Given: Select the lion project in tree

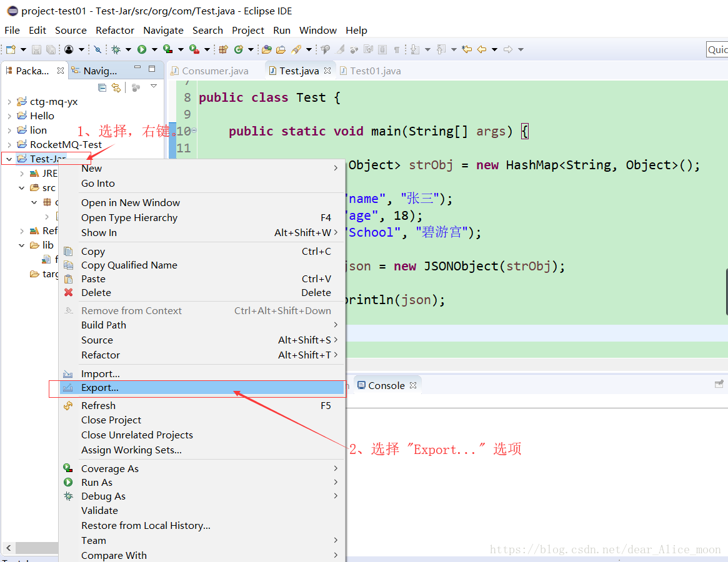Looking at the screenshot, I should point(32,131).
